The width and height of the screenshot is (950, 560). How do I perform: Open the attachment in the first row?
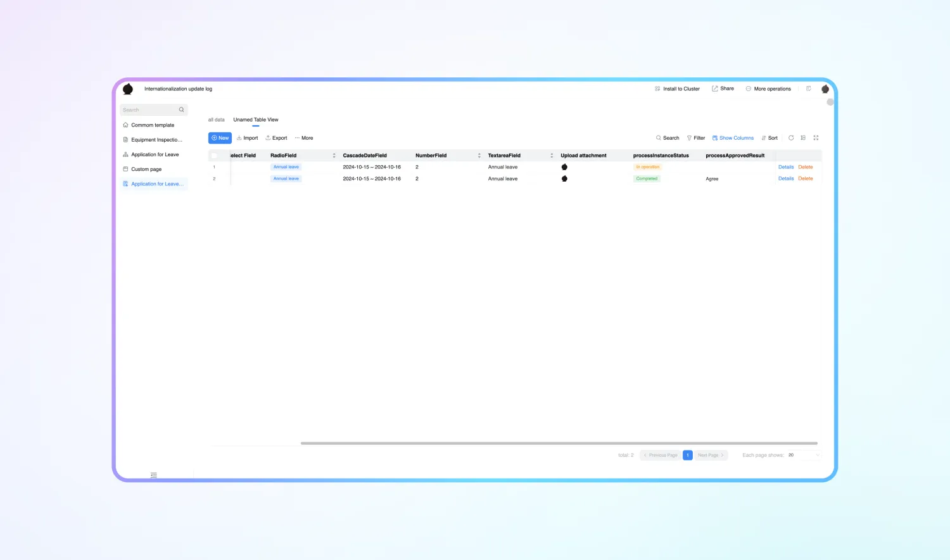tap(564, 167)
